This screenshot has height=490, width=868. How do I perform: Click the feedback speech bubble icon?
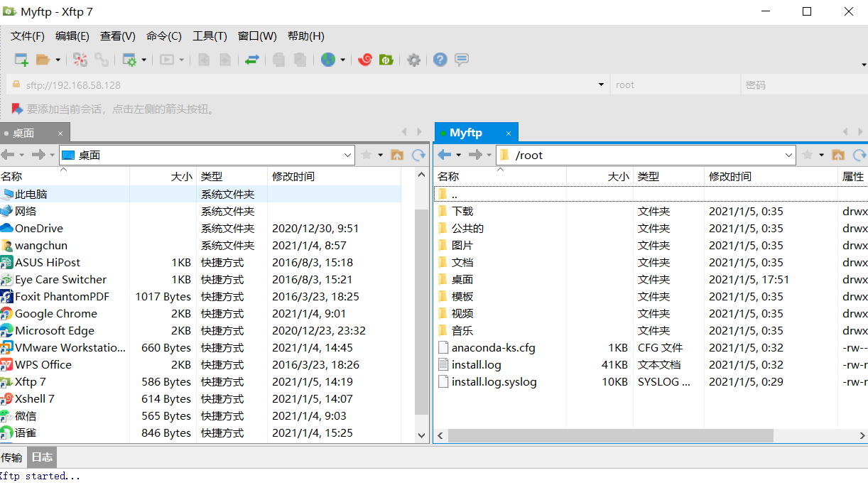point(462,60)
